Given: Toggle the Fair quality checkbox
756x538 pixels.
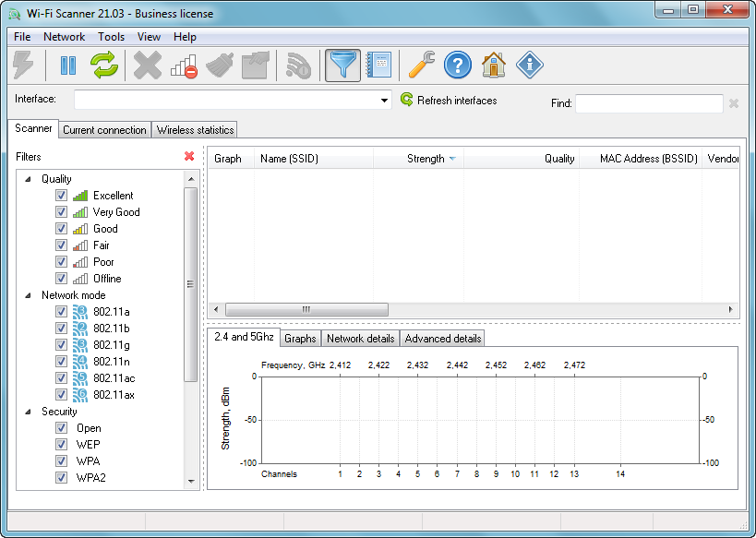Looking at the screenshot, I should (61, 245).
